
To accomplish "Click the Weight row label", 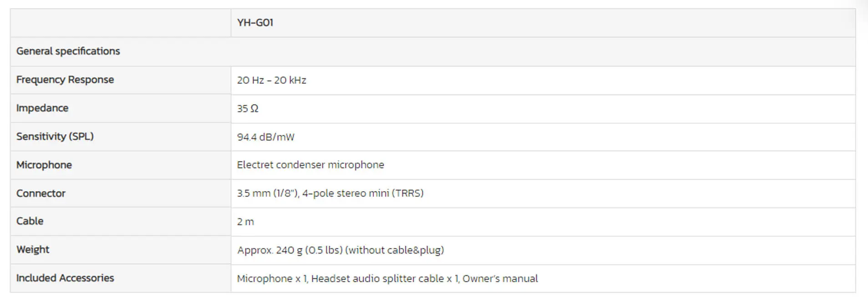I will pos(33,249).
